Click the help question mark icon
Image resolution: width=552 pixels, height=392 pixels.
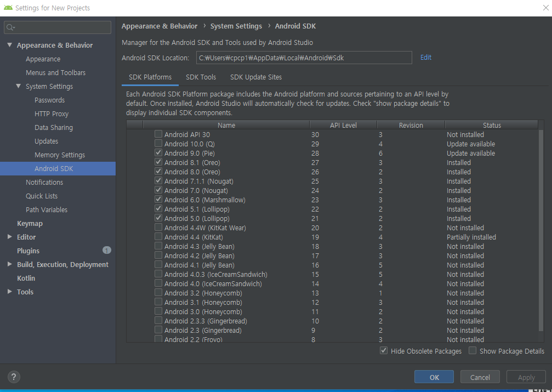14,377
